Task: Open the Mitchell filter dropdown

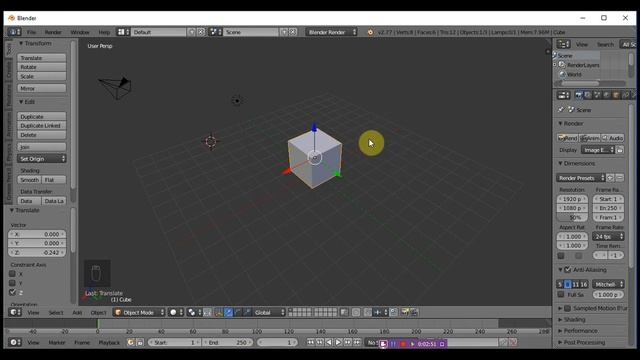Action: pos(608,284)
